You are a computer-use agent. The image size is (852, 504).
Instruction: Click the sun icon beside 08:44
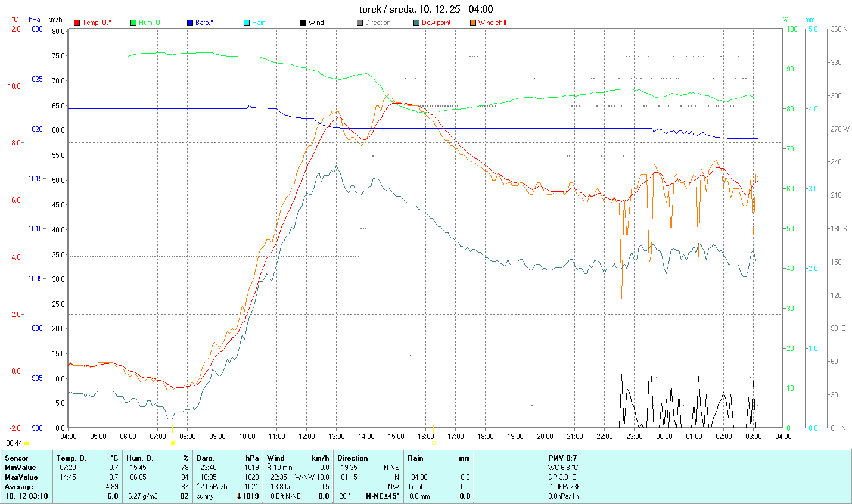[27, 443]
